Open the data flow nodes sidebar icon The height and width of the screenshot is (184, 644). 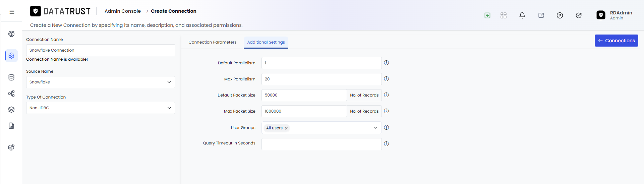click(x=11, y=94)
